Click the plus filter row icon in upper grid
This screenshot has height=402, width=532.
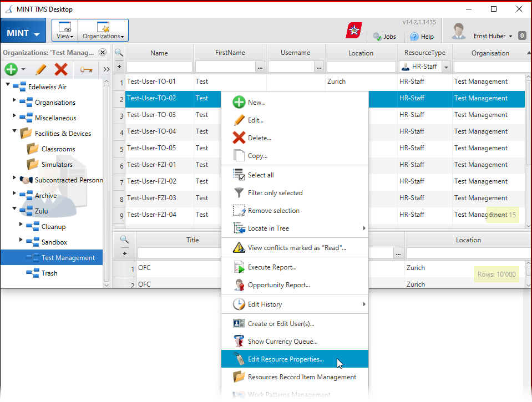[119, 67]
